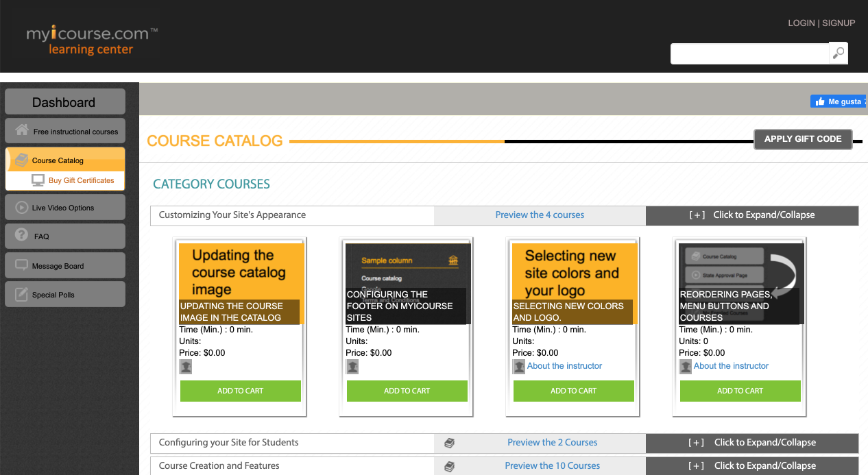Click the search magnifying glass icon
Screen dimensions: 868x475
[838, 53]
